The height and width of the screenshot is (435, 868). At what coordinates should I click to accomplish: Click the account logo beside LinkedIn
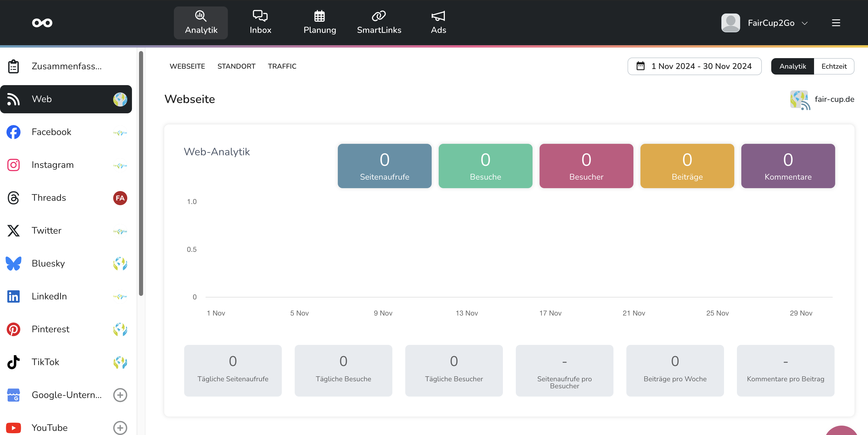(120, 296)
